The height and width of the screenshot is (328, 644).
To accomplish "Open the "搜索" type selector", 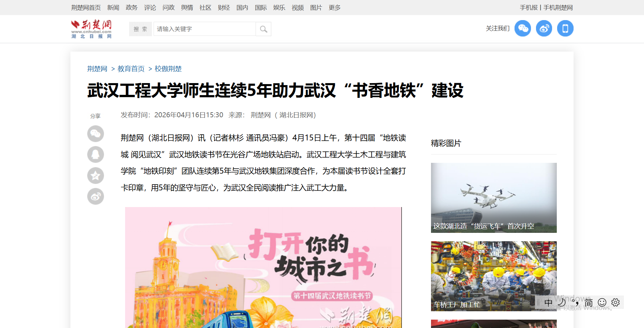I will tap(140, 29).
